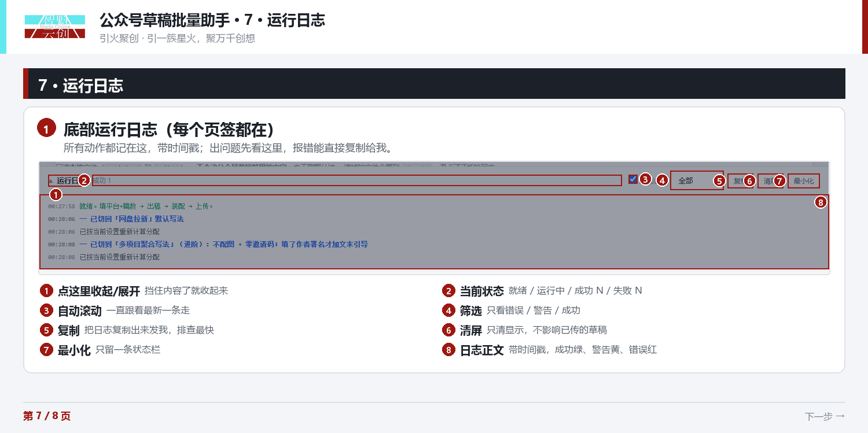Click the legend text 当前状态

pos(482,291)
